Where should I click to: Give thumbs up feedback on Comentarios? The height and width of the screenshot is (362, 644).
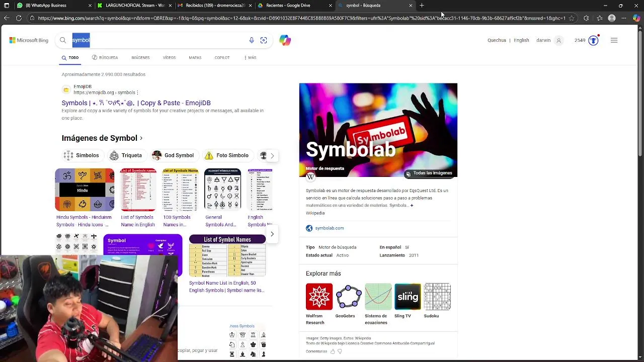[333, 351]
